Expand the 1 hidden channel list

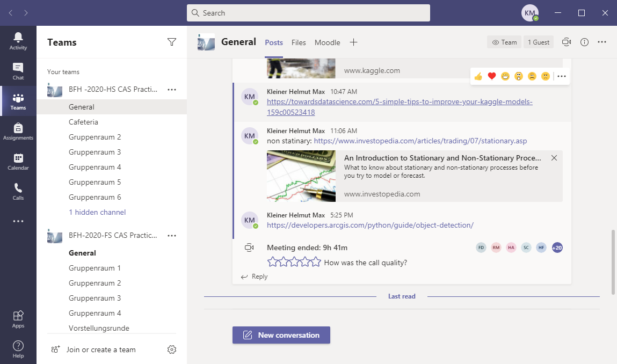point(97,212)
